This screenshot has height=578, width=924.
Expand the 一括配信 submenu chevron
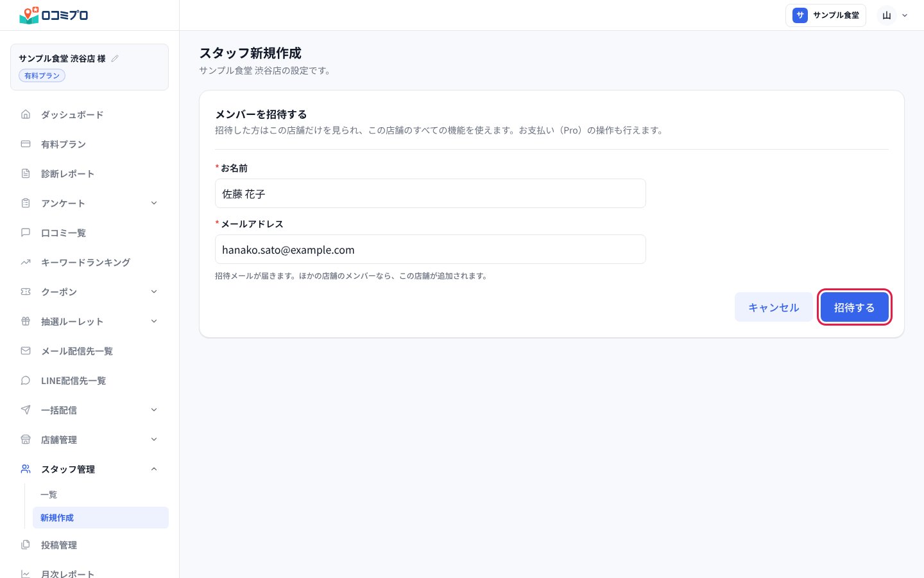click(x=154, y=410)
